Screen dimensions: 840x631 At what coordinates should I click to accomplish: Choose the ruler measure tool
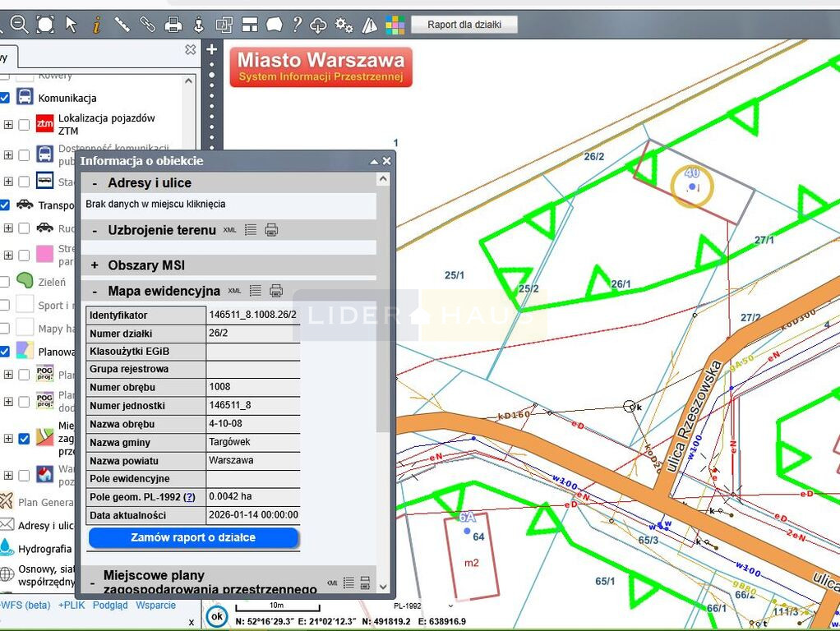[122, 25]
